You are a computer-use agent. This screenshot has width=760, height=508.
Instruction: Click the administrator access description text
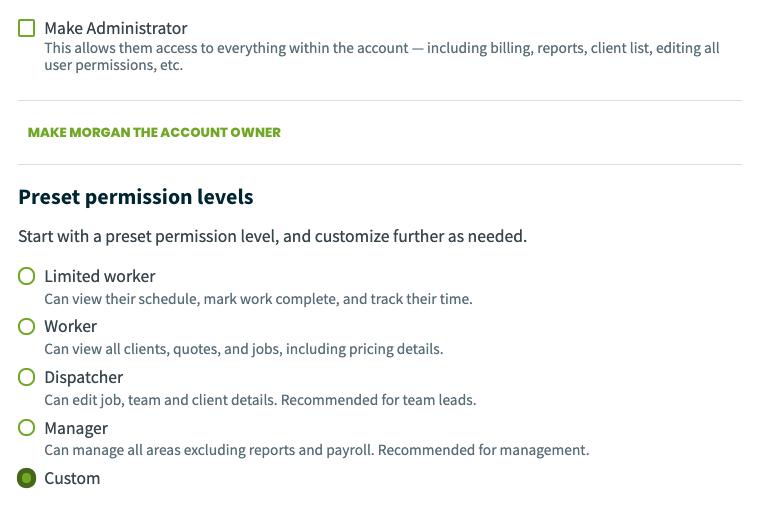[x=382, y=57]
